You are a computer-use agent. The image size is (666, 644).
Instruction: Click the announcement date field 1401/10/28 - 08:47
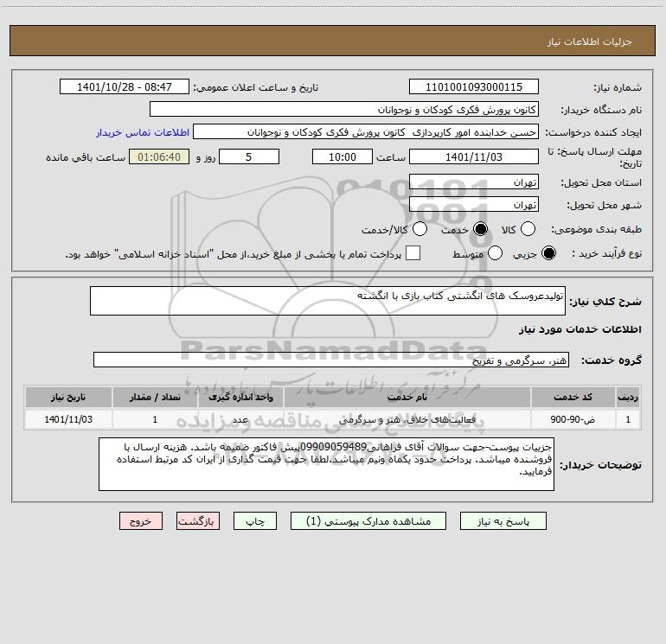[125, 86]
